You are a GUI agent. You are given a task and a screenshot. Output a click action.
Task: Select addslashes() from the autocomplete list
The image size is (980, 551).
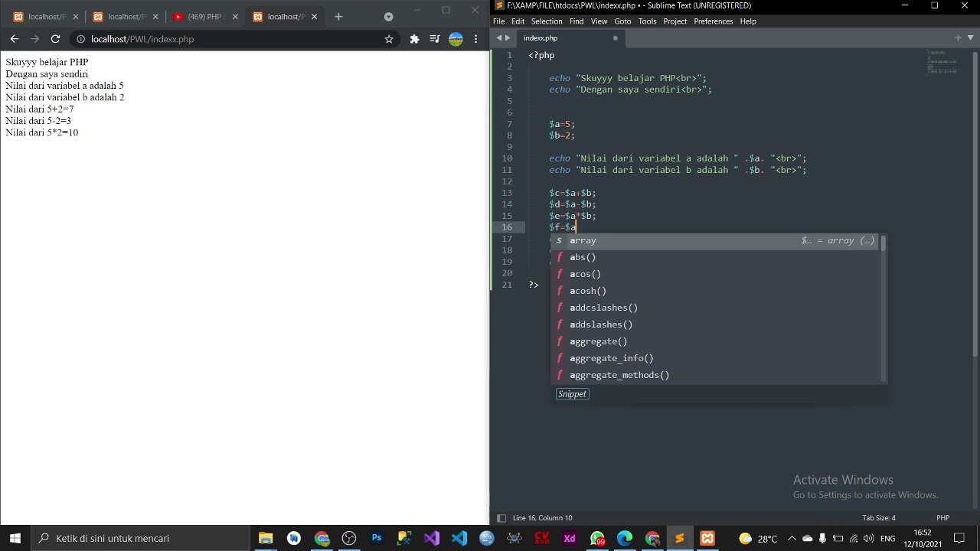tap(601, 324)
